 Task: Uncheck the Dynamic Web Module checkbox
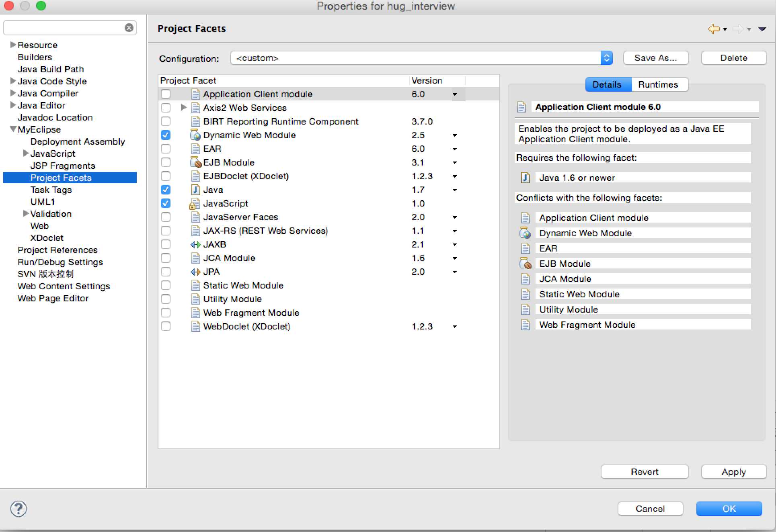(166, 135)
